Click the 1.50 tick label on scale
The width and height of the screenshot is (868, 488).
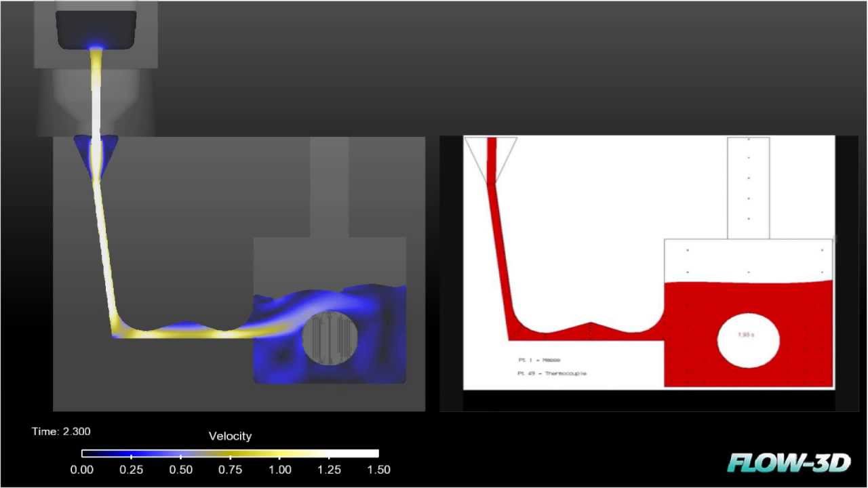378,469
